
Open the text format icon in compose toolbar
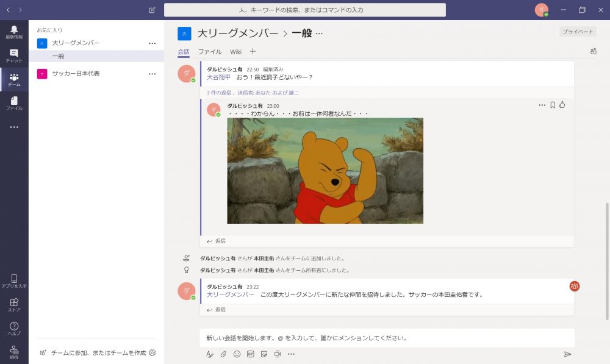point(209,354)
